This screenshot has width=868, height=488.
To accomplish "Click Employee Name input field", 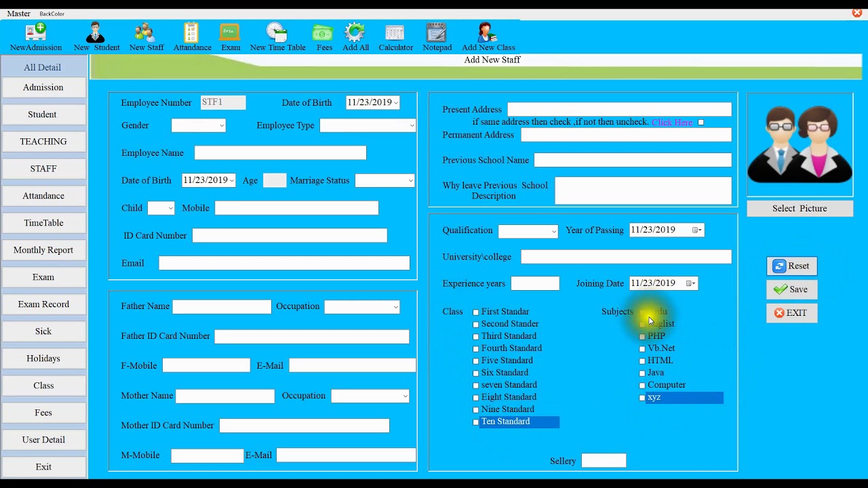I will pyautogui.click(x=280, y=153).
